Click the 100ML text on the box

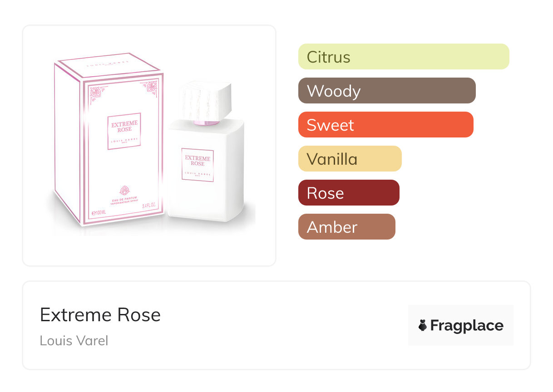99,212
